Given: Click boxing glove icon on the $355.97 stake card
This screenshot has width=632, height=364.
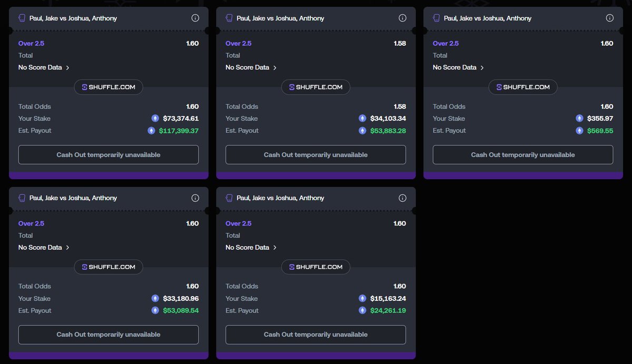Looking at the screenshot, I should [x=436, y=18].
